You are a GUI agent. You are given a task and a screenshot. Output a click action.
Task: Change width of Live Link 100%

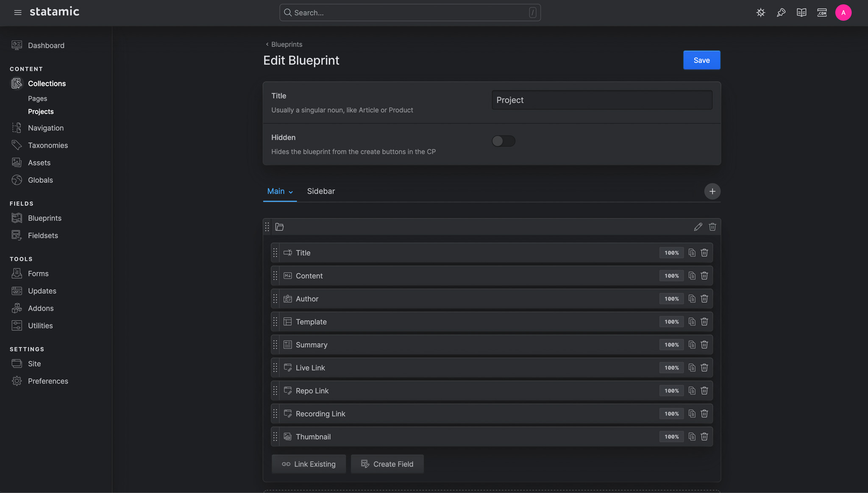click(671, 368)
